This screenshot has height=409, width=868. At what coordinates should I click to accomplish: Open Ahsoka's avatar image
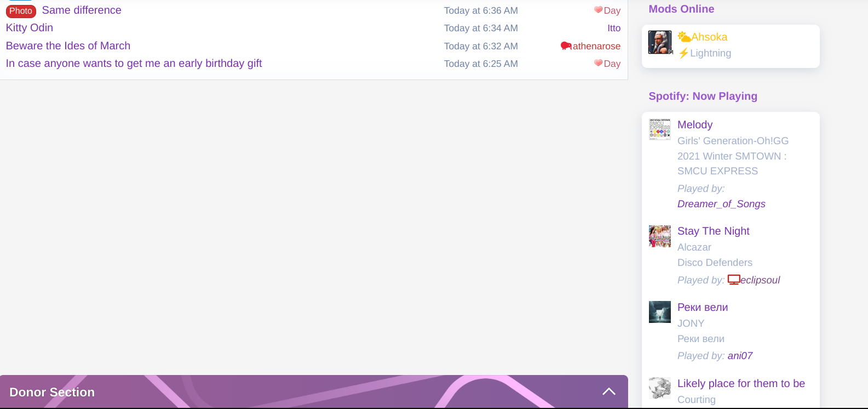pos(660,42)
